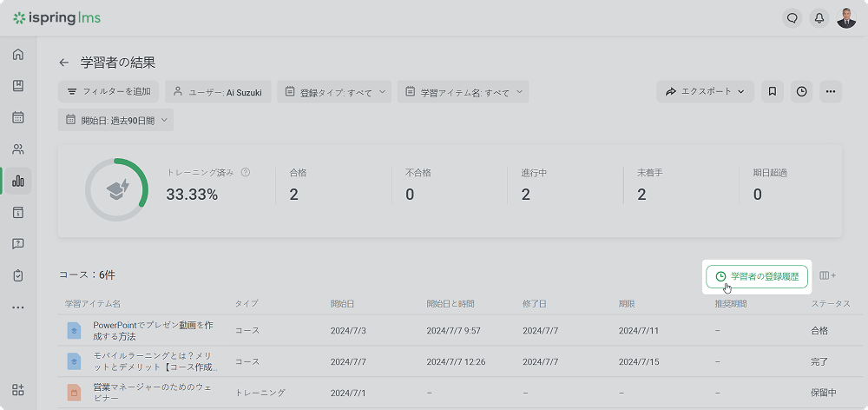Click the Home icon in the sidebar
868x410 pixels.
tap(18, 55)
